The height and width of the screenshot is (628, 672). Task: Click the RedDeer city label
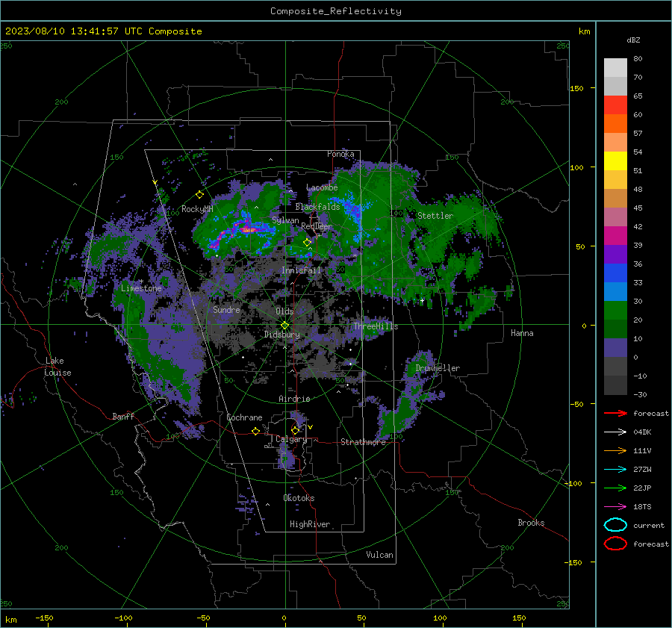[317, 226]
